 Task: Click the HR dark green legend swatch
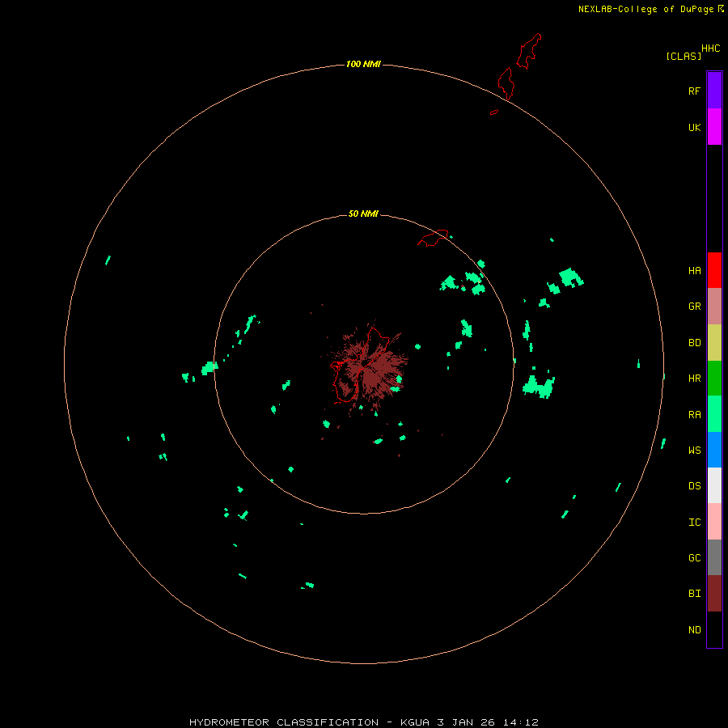pos(714,379)
